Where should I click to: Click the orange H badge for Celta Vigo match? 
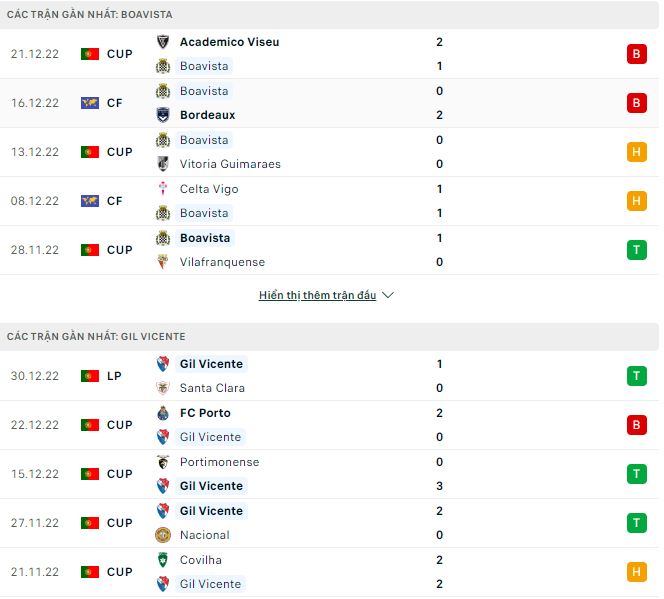pos(636,201)
